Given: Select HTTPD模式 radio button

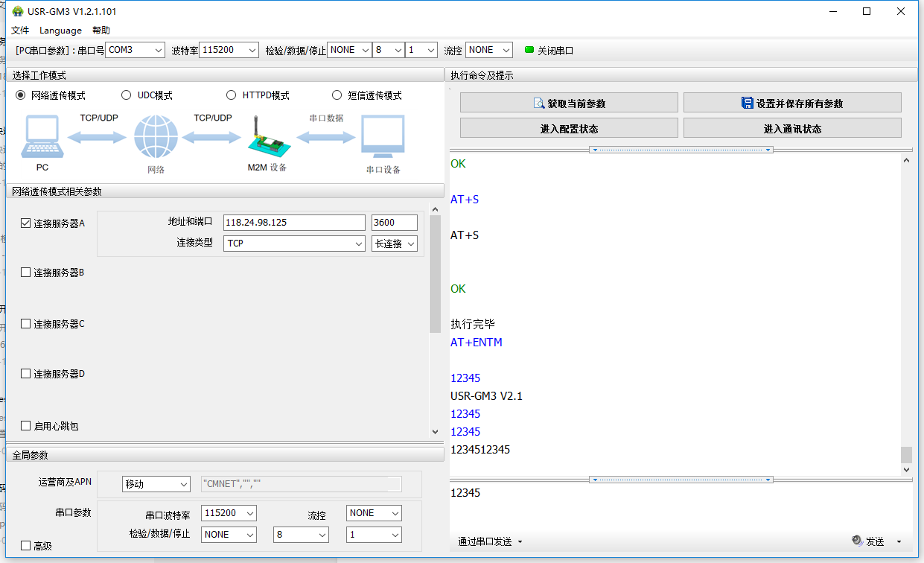Looking at the screenshot, I should (x=231, y=95).
